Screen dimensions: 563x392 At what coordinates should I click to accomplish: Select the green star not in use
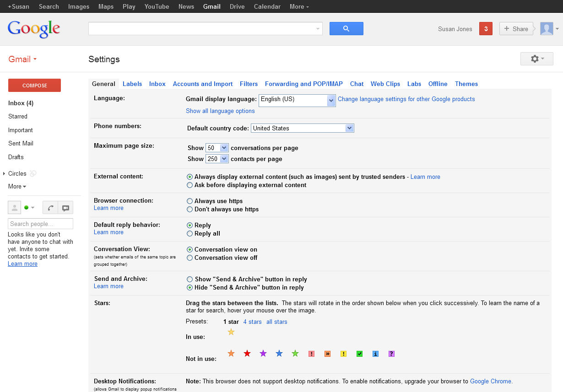click(295, 354)
